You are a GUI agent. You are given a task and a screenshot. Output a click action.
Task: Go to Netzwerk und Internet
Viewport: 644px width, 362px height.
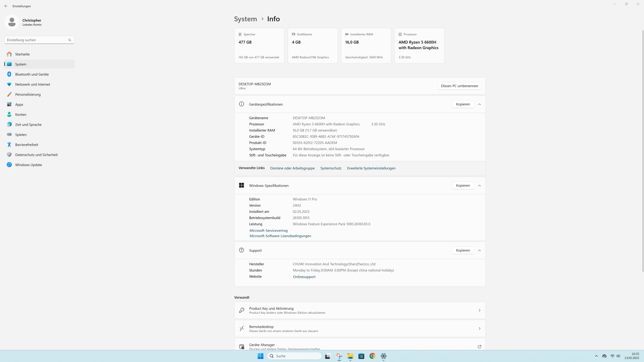[x=39, y=84]
